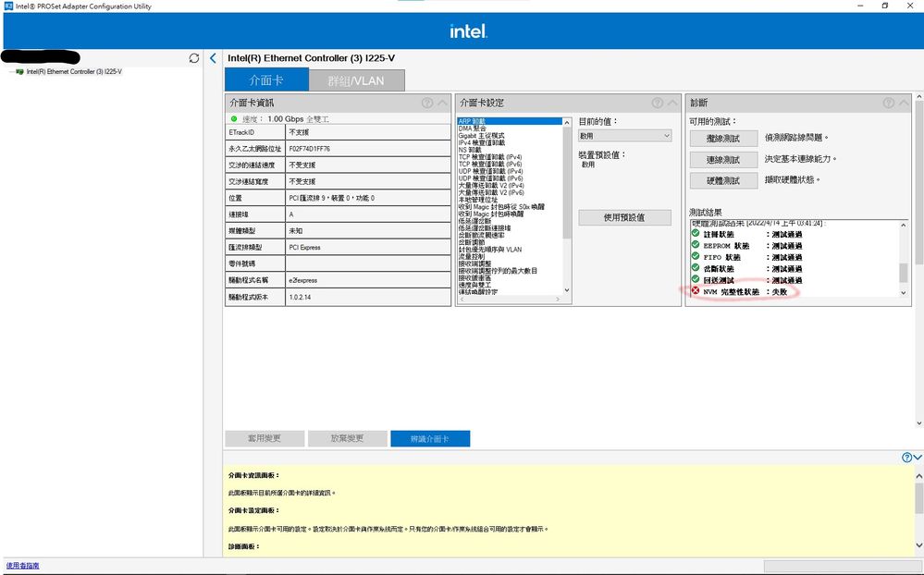
Task: Run the 連線測試 connection test
Action: (x=723, y=160)
